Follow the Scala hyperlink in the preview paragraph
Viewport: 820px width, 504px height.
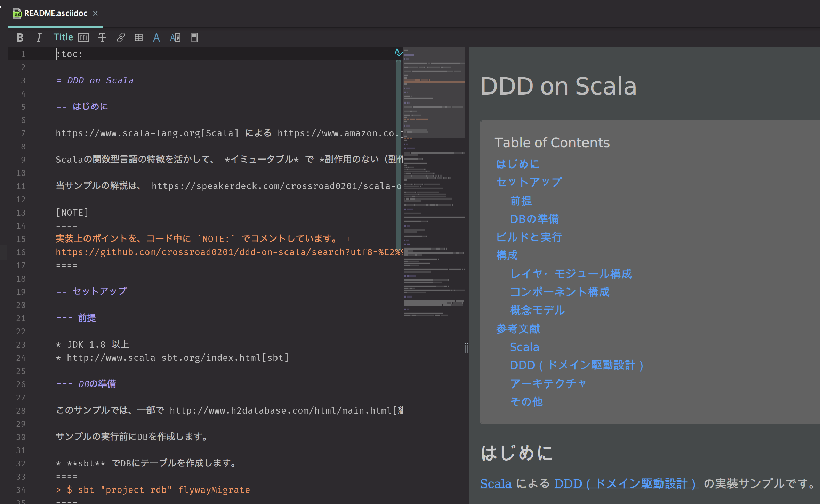coord(496,483)
